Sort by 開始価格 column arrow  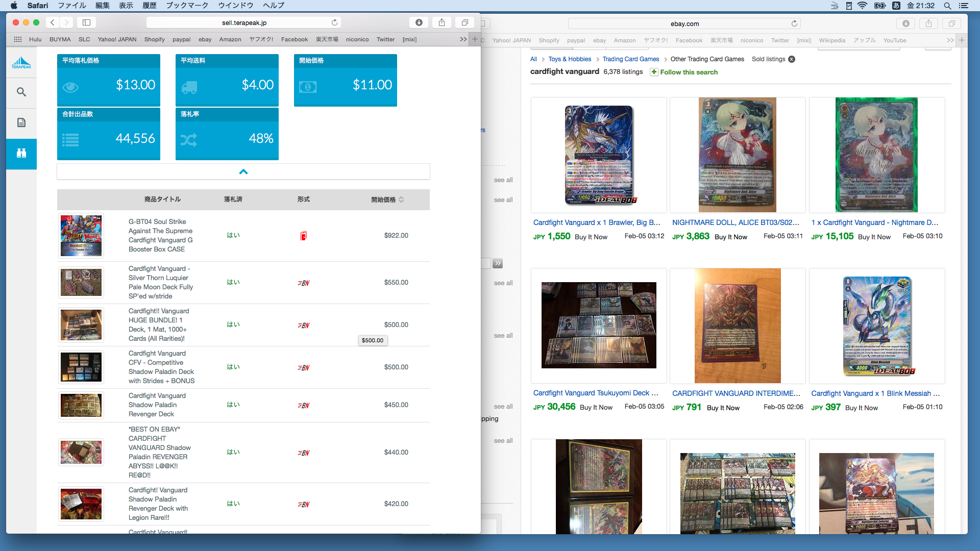[x=401, y=199]
